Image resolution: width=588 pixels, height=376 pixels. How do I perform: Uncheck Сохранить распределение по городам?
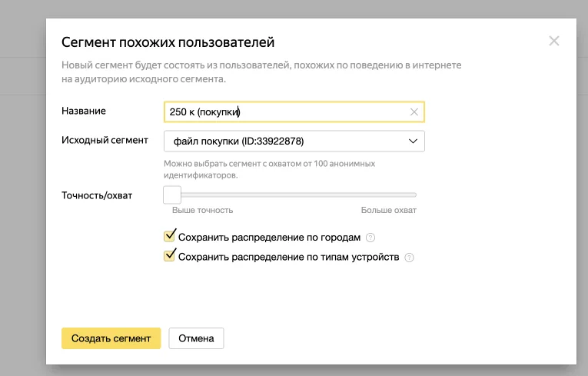169,236
